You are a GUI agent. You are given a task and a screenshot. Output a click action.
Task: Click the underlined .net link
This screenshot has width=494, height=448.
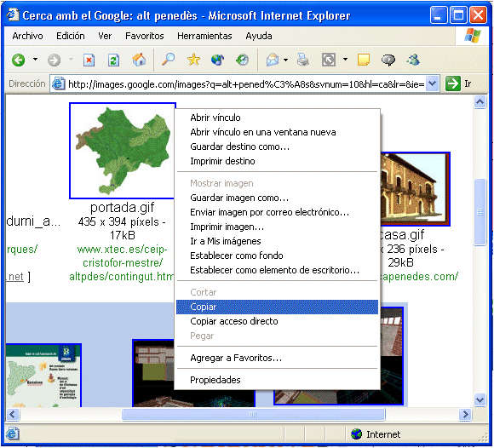click(x=14, y=277)
